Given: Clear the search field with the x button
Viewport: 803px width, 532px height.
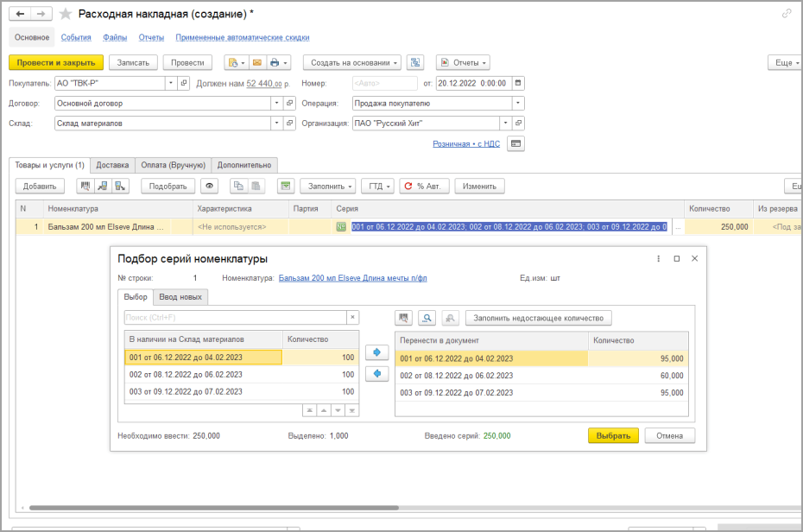Looking at the screenshot, I should [x=352, y=318].
